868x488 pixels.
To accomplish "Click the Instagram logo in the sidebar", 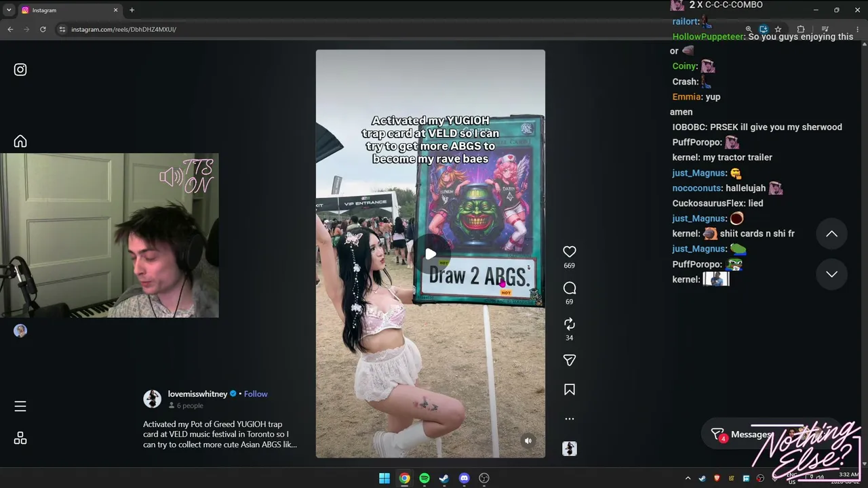I will click(x=20, y=69).
